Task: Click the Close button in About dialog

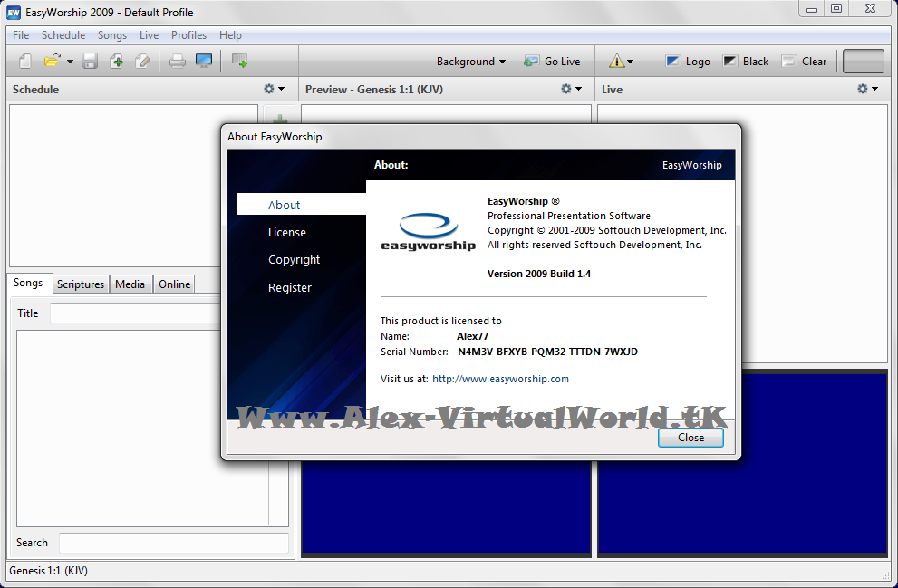Action: point(690,438)
